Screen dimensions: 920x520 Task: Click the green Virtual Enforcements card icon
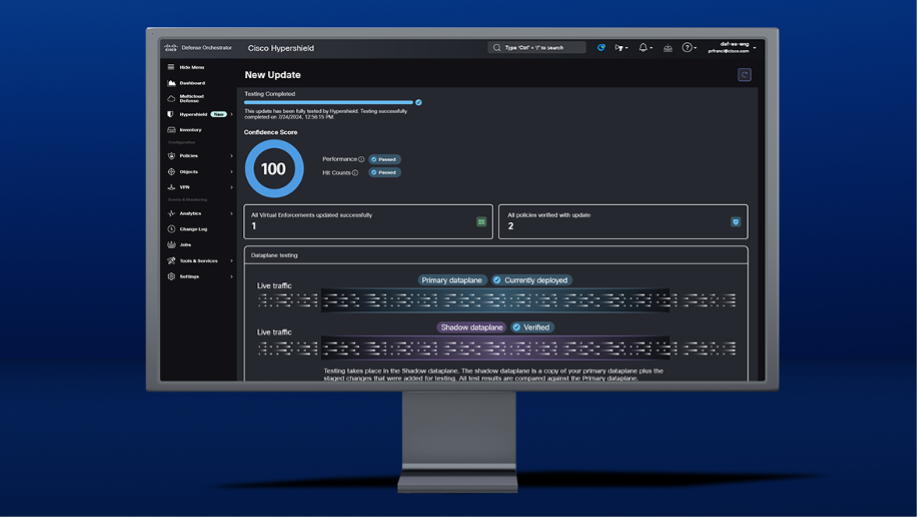coord(482,222)
